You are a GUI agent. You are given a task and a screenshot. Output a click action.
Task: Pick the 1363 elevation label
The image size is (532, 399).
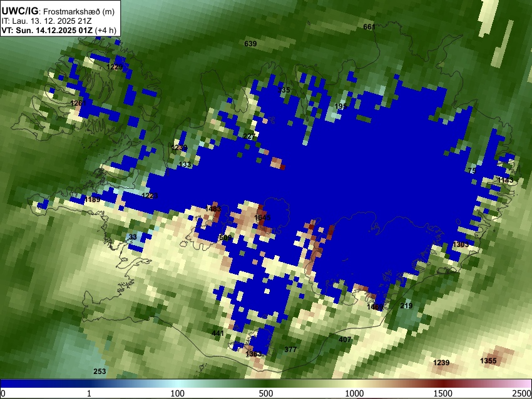[x=253, y=354]
